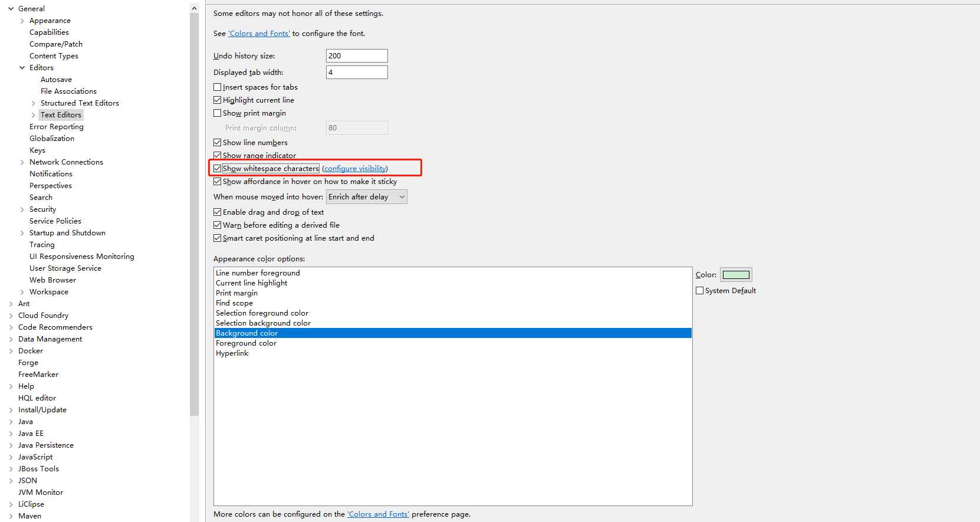Select Find scope color option

coord(453,303)
